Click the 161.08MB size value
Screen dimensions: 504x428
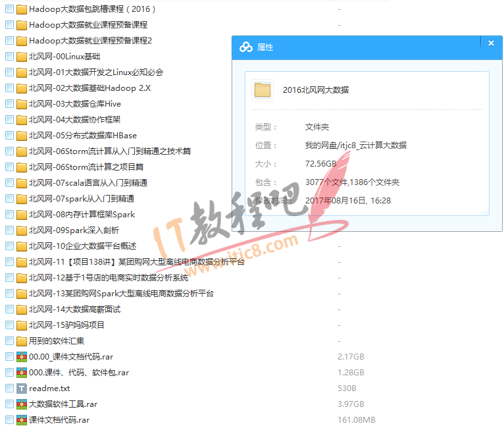[357, 420]
